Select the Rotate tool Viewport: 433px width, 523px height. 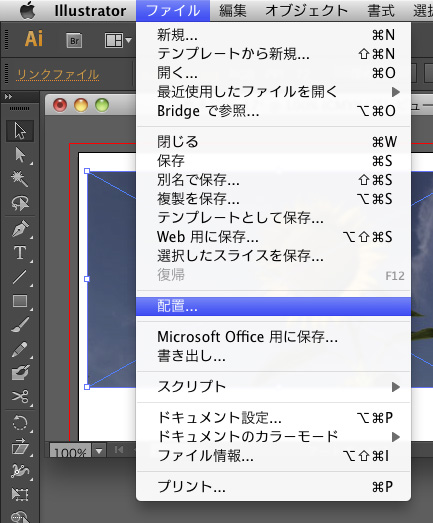(20, 423)
